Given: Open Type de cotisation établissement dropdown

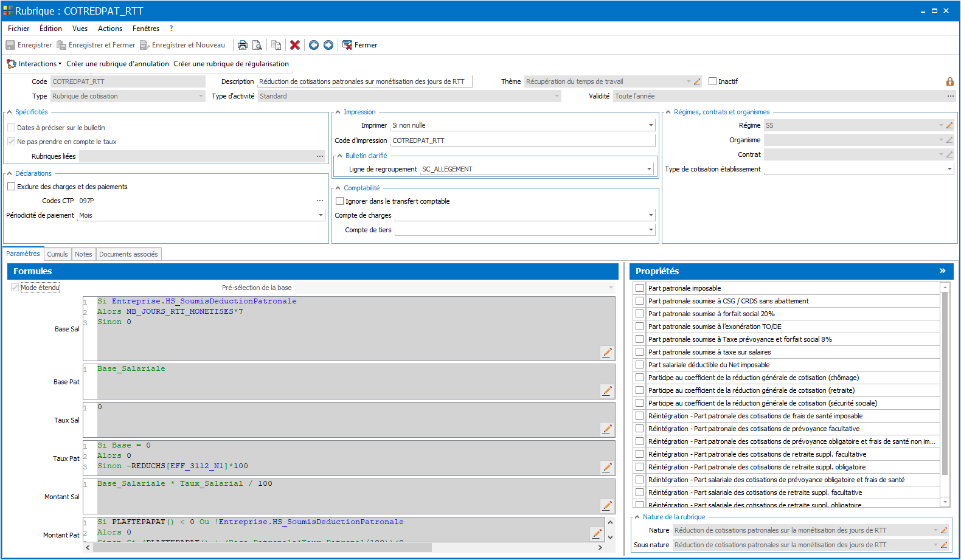Looking at the screenshot, I should [949, 169].
